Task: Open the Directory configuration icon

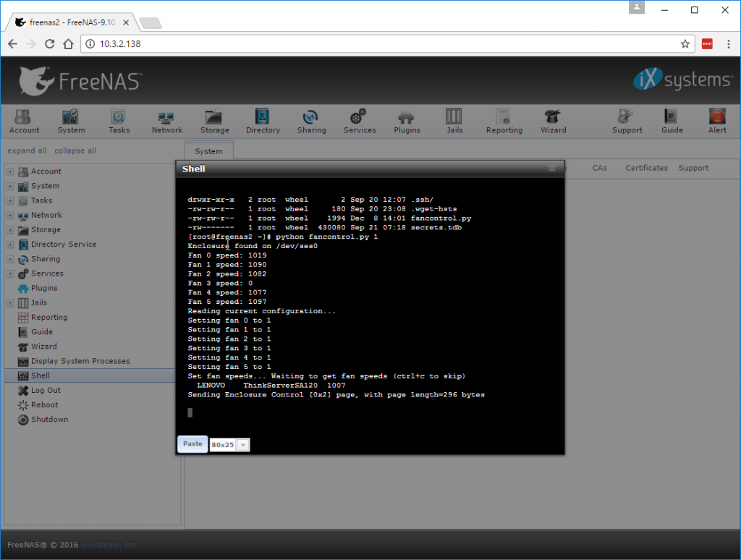Action: click(263, 119)
